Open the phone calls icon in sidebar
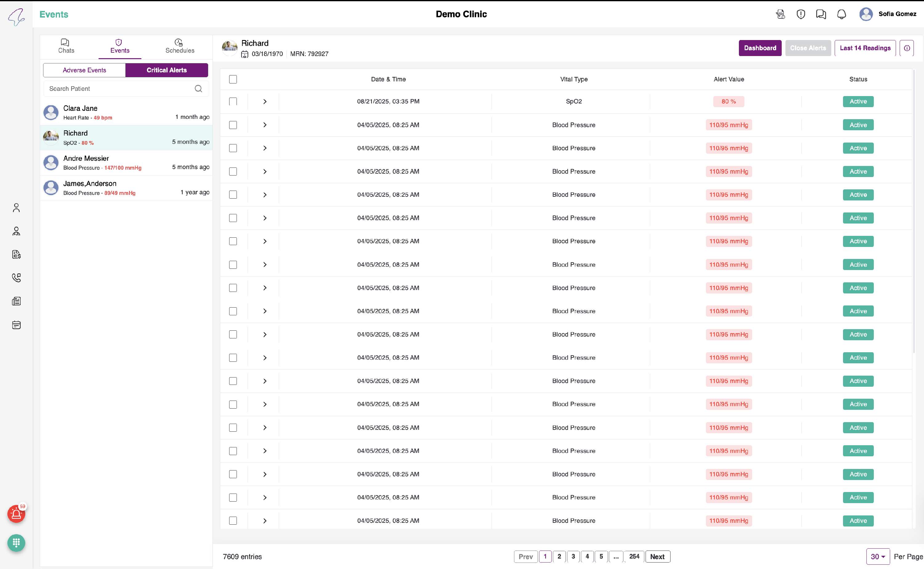This screenshot has height=569, width=924. [16, 278]
